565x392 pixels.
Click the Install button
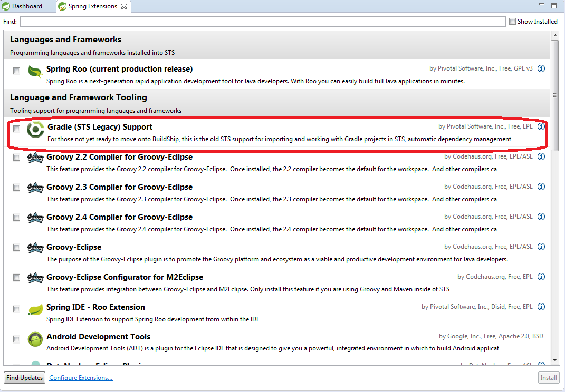pos(549,378)
